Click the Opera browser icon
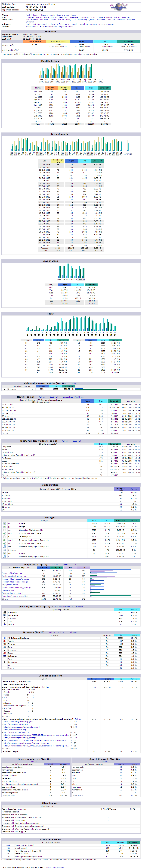The width and height of the screenshot is (142, 868). pos(4,653)
